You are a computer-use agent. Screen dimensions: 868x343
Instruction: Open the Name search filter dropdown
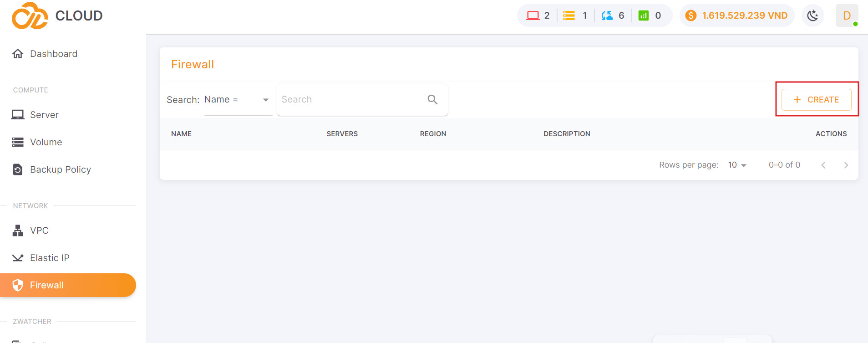tap(238, 100)
